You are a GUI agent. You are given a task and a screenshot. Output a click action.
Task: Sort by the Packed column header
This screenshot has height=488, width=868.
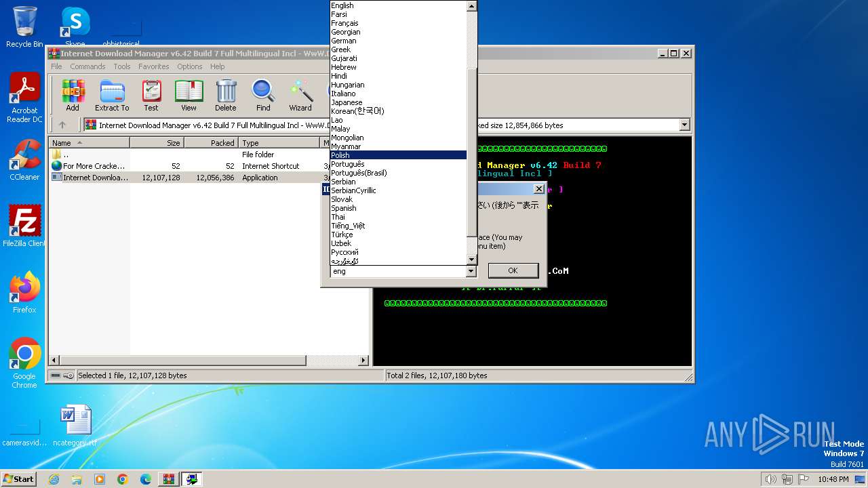coord(211,143)
